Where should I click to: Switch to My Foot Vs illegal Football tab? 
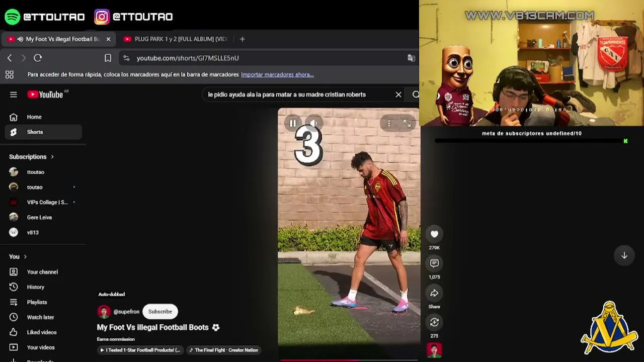58,39
